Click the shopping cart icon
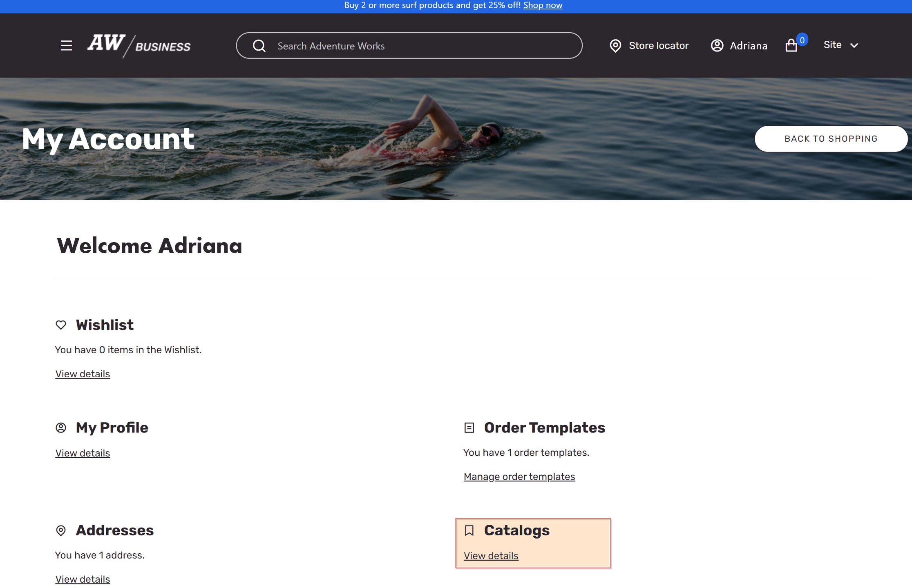Screen dimensions: 912x588 pos(792,45)
